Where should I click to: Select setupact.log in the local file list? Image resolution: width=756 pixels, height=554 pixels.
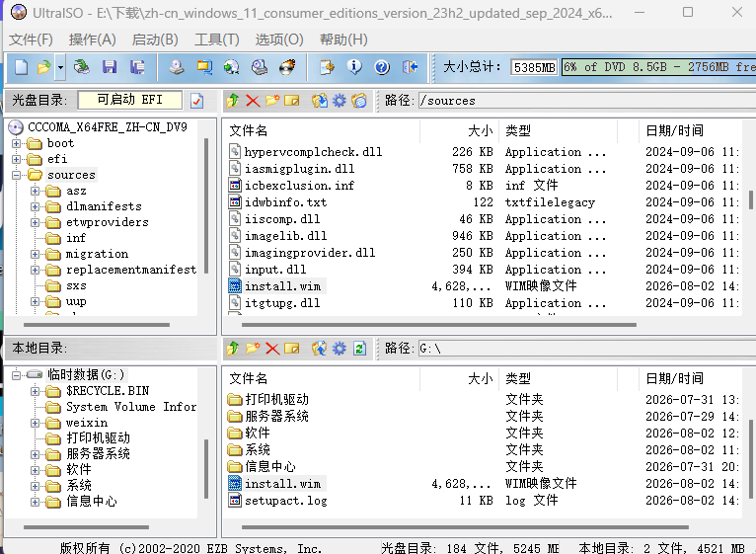(x=285, y=501)
